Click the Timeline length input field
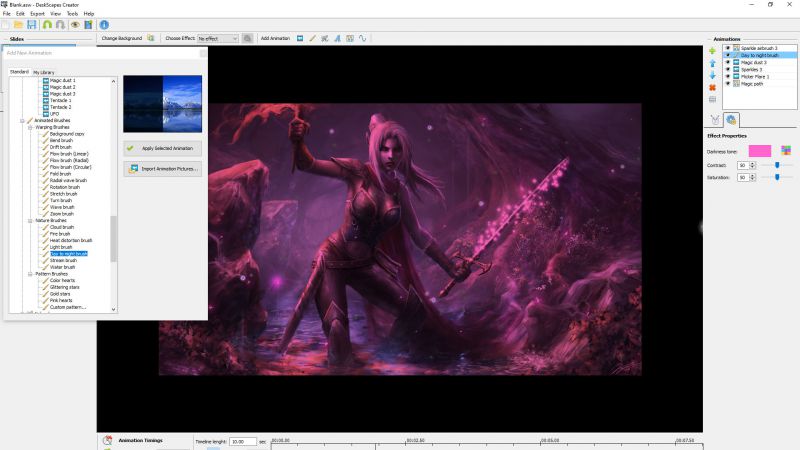This screenshot has width=800, height=450. click(243, 441)
